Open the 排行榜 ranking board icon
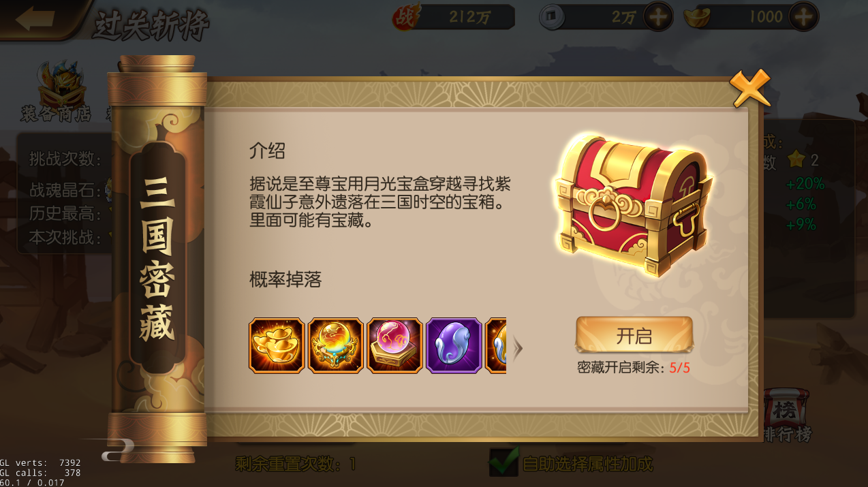The width and height of the screenshot is (868, 487). 786,415
